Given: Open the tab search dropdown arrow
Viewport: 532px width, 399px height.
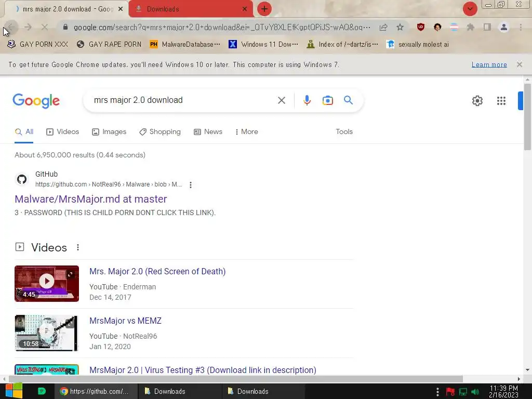Looking at the screenshot, I should click(470, 9).
